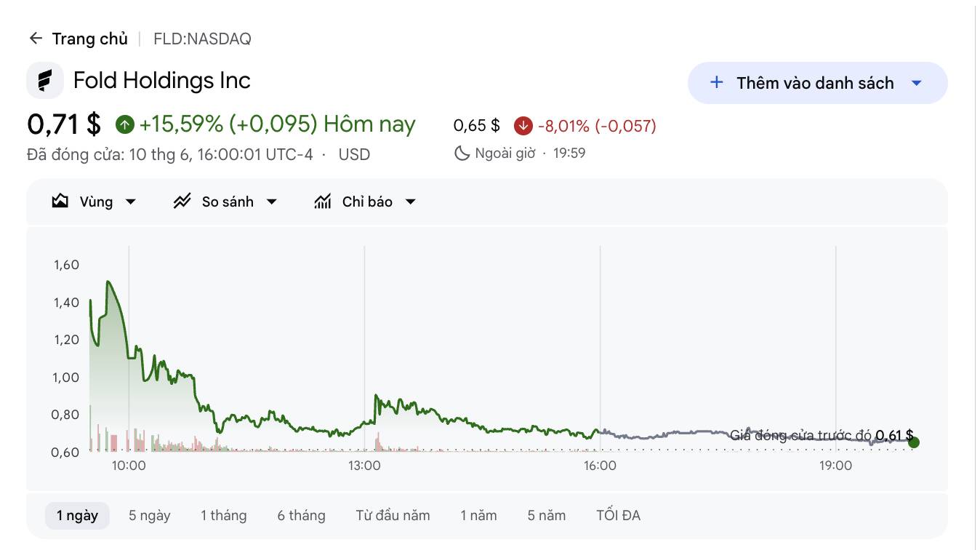Click the Ngoài giờ 19:59 label

click(x=530, y=153)
